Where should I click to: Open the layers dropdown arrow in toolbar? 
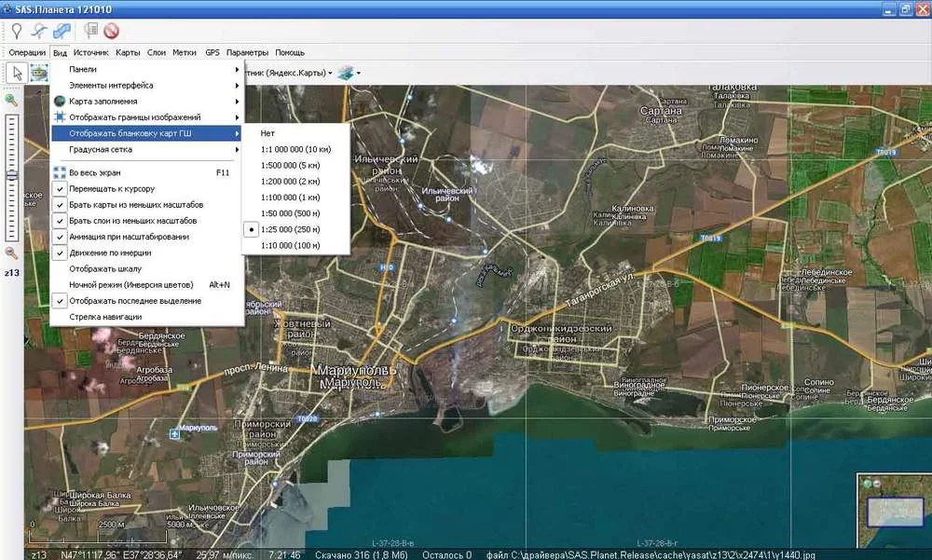pos(359,73)
